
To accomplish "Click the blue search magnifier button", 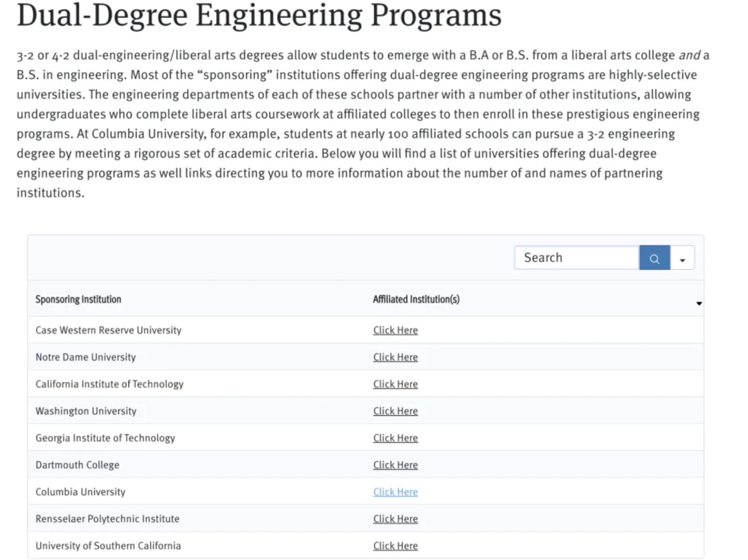I will tap(654, 258).
